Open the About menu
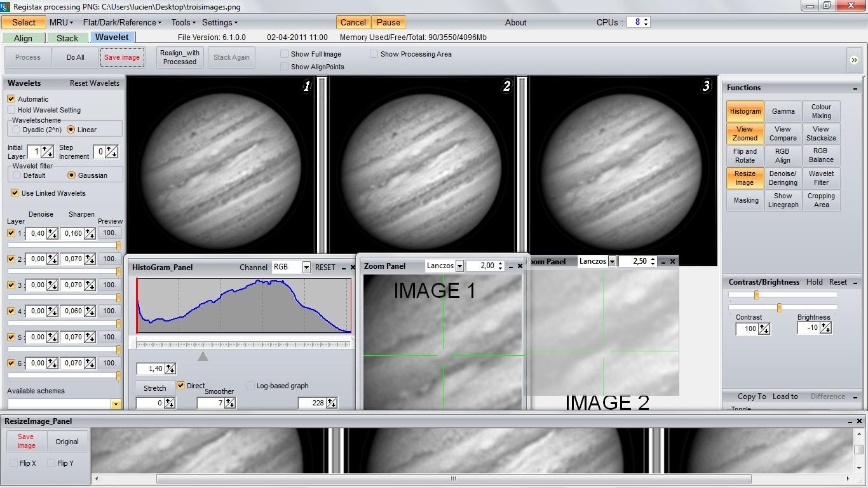868x488 pixels. 516,22
